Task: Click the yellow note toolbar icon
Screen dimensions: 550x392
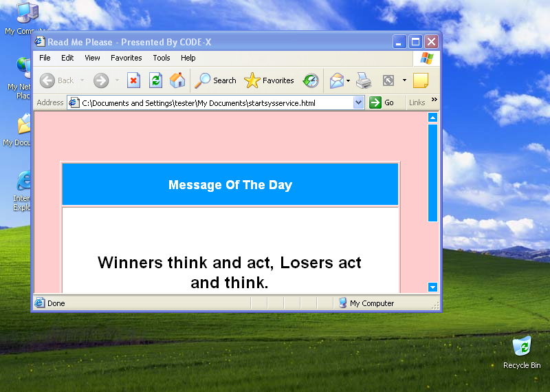Action: [421, 80]
